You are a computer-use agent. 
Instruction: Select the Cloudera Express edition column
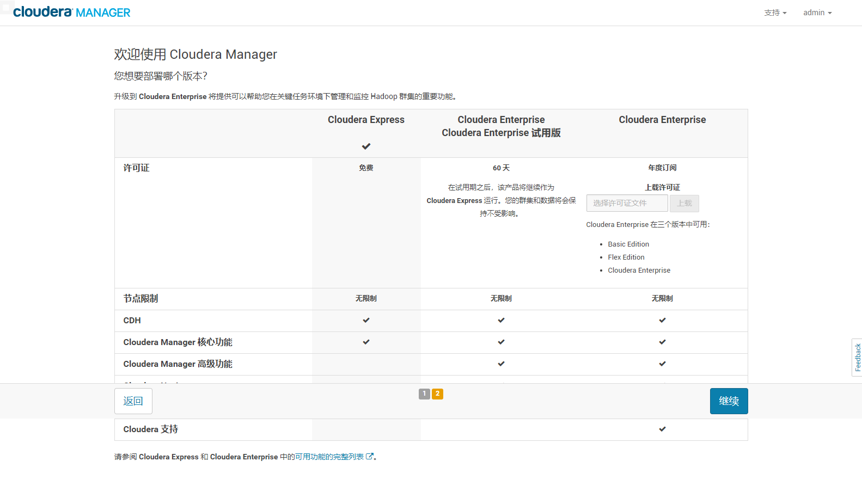tap(366, 120)
